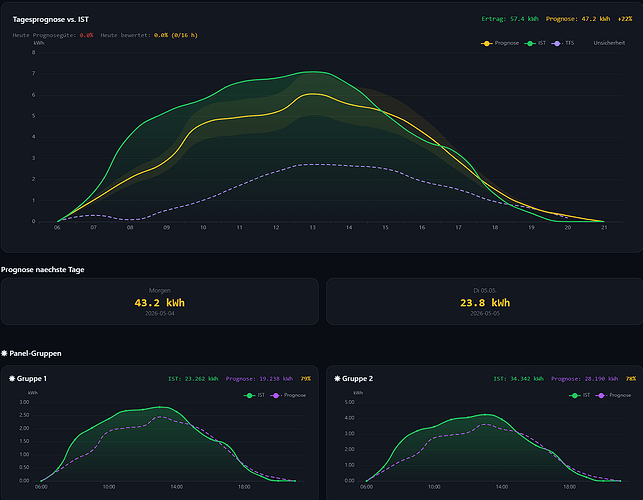Viewport: 643px width, 500px height.
Task: Click the Gruppe 2 card title
Action: coord(357,378)
